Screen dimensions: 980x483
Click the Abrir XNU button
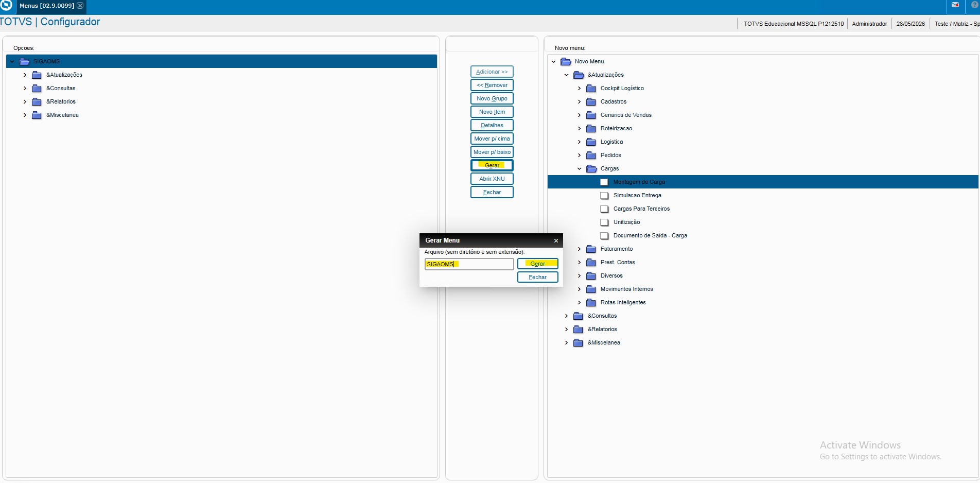[x=492, y=179]
